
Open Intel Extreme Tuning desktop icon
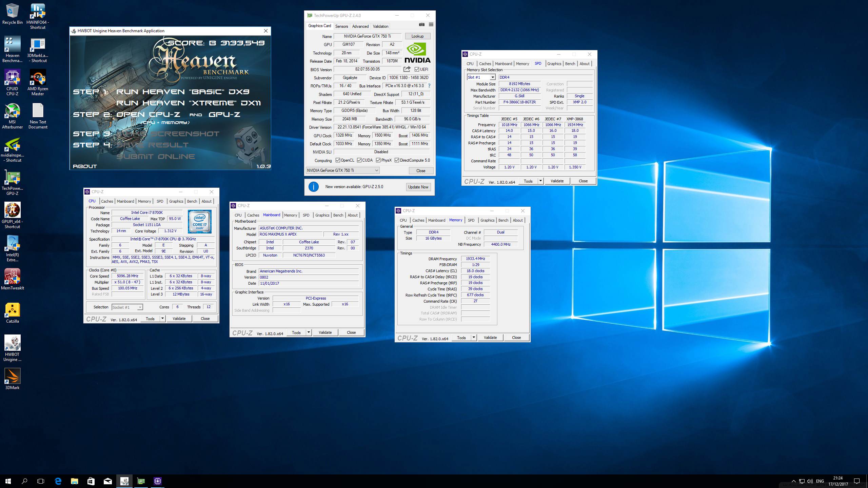(12, 249)
